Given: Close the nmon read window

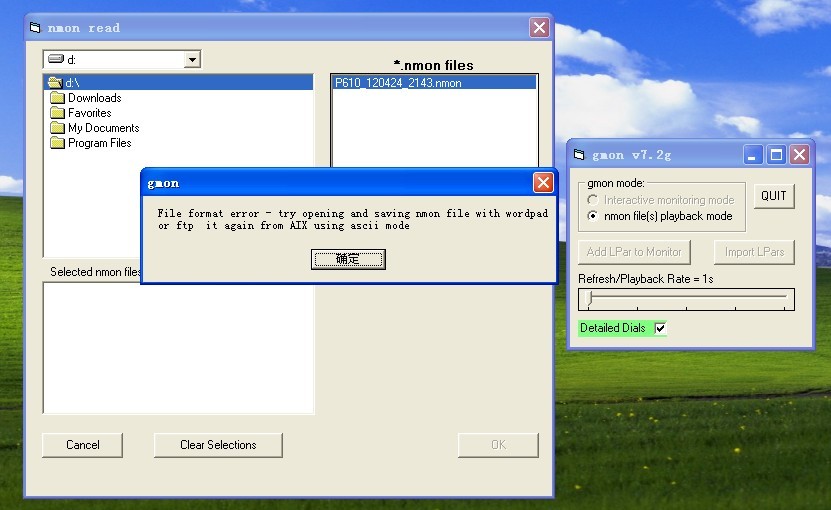Looking at the screenshot, I should click(540, 28).
